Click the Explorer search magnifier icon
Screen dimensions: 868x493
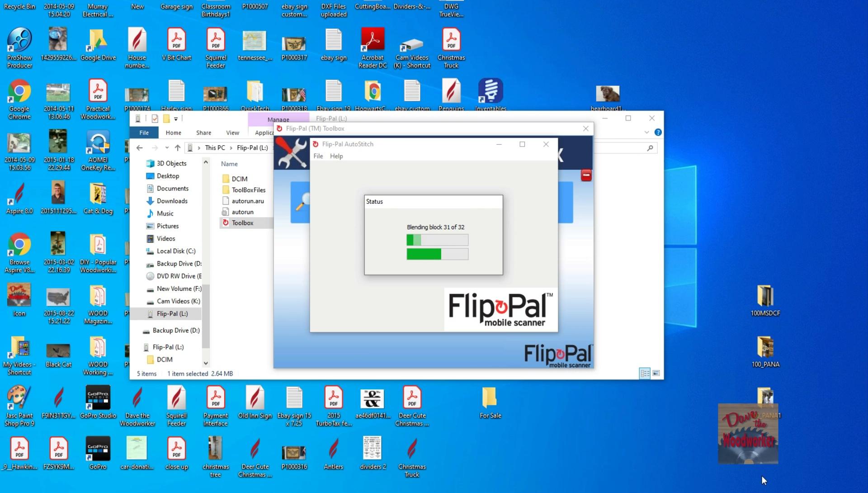pyautogui.click(x=650, y=148)
